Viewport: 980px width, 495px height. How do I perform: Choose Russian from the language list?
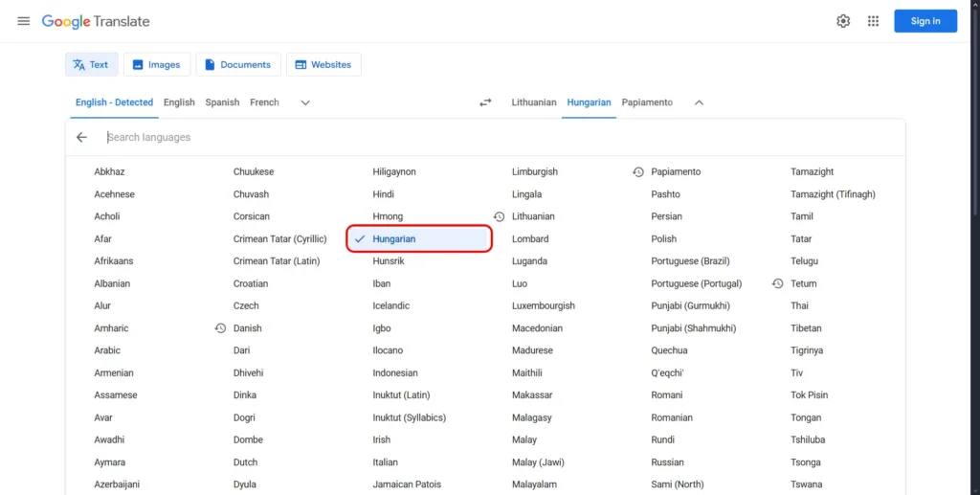point(667,462)
